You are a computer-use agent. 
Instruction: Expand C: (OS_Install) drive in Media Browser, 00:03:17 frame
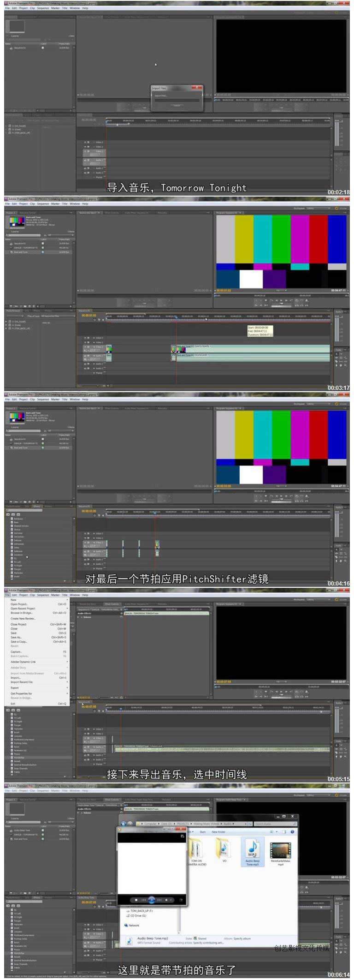coord(6,322)
